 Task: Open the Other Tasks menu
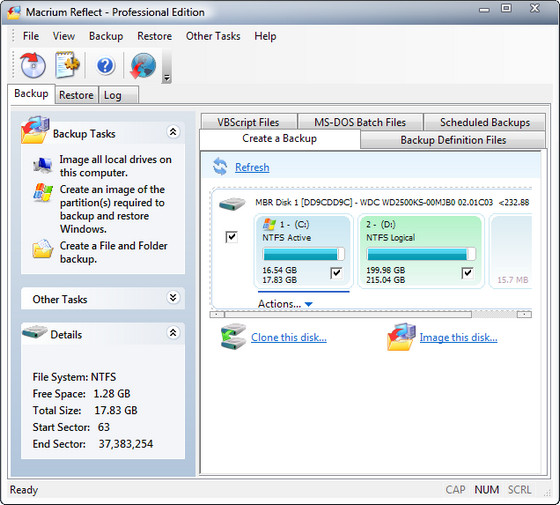coord(213,36)
